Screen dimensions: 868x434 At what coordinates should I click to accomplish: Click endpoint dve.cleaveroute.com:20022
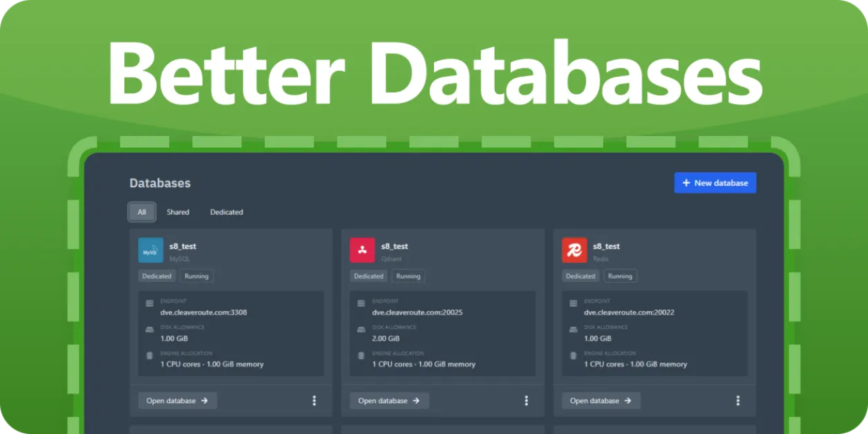(629, 312)
